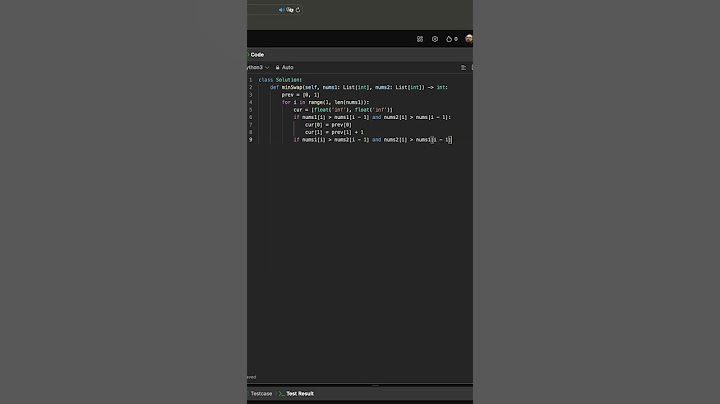The height and width of the screenshot is (404, 720).
Task: Click line number 9 in the gutter
Action: click(251, 140)
